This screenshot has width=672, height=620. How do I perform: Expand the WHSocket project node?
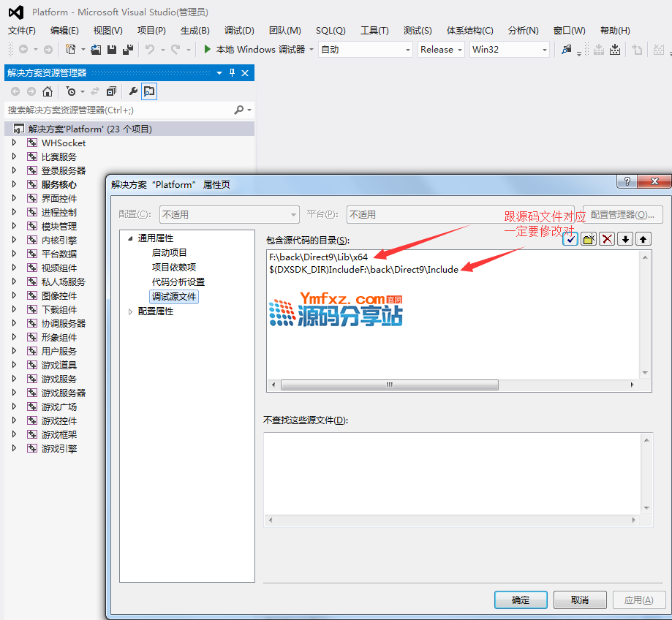tap(14, 143)
